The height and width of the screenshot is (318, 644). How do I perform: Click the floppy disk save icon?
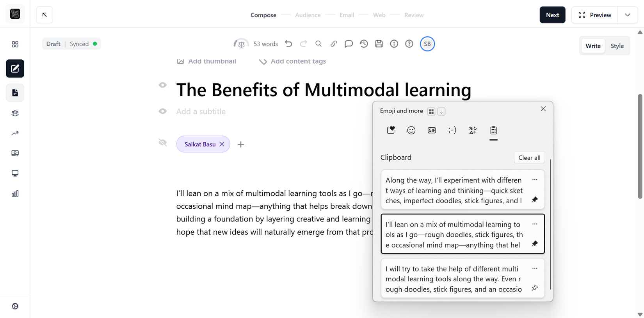(379, 44)
